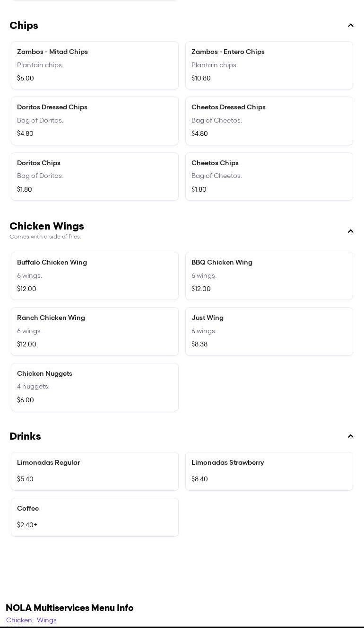Image resolution: width=364 pixels, height=628 pixels.
Task: Pick the plain Doritos Chips for $1.80
Action: point(95,177)
